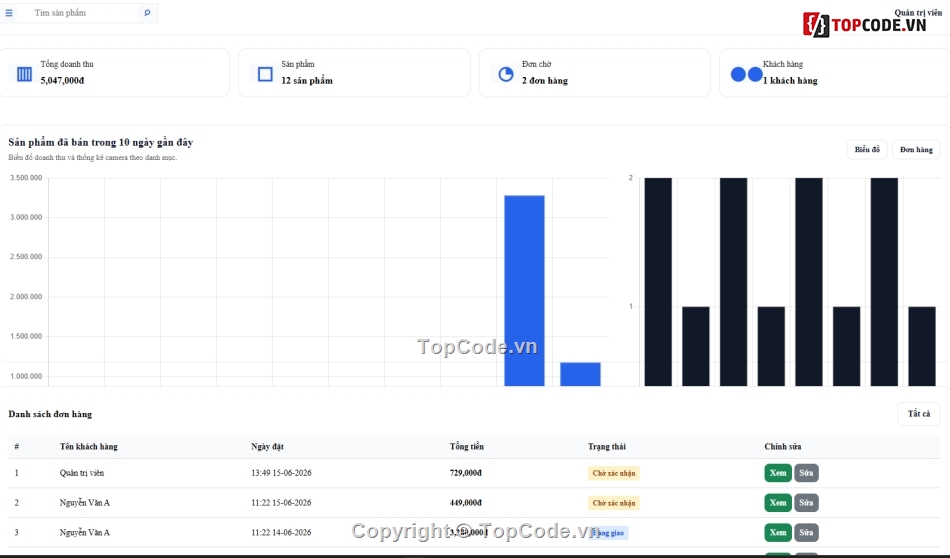Viewport: 950px width, 558px height.
Task: Click the '13:49 15-06-2026' date cell
Action: coord(281,473)
